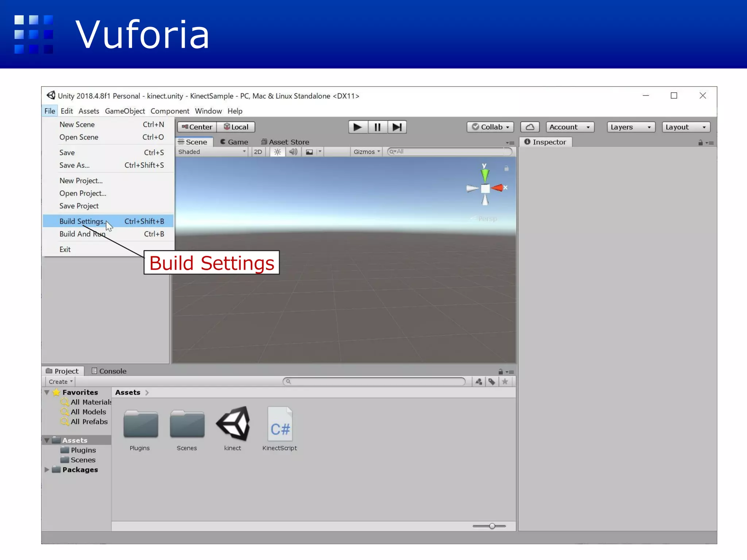Open the Plugins folder thumbnail

tap(140, 424)
